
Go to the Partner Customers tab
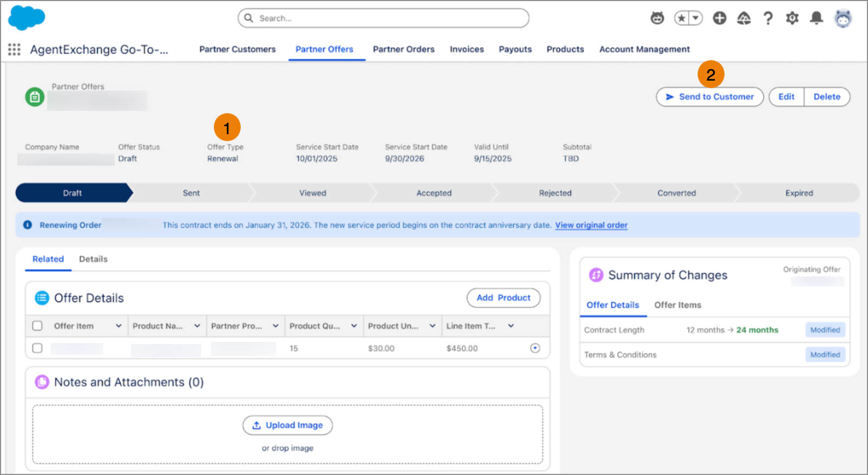click(x=238, y=49)
